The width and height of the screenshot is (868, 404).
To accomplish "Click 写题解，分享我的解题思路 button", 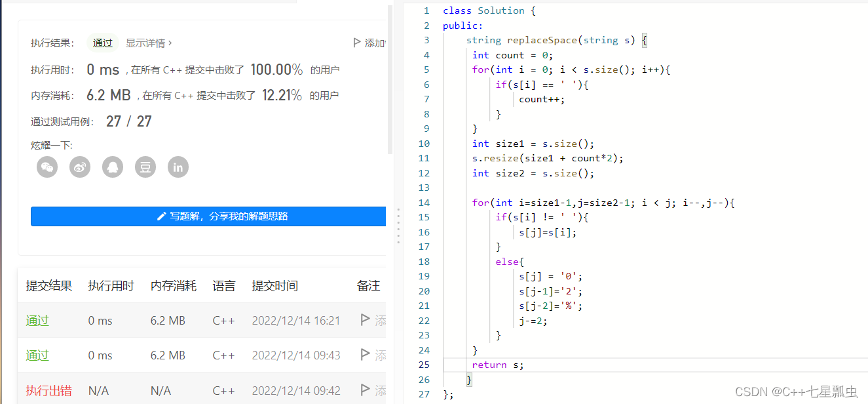I will tap(208, 216).
